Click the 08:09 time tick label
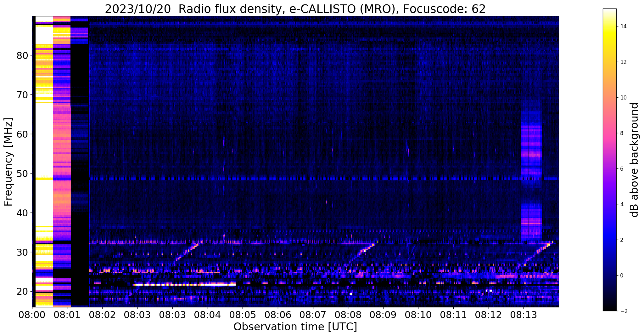The width and height of the screenshot is (644, 336). tap(383, 315)
